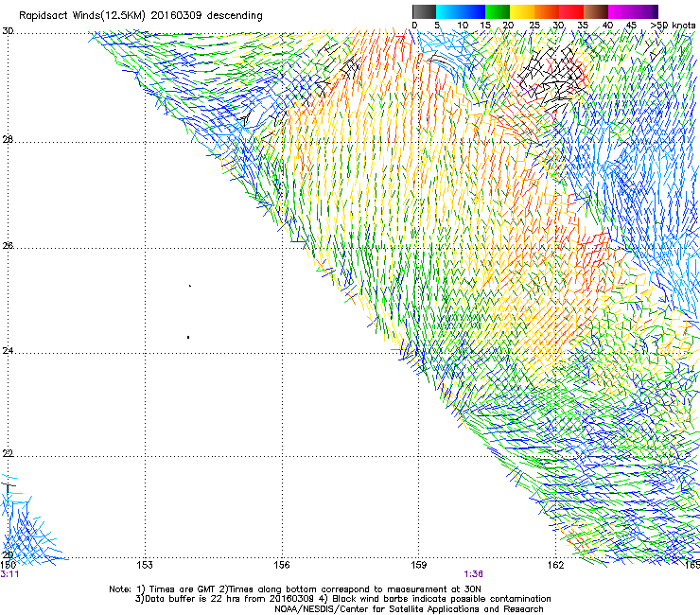Click the longitude label 153
Image resolution: width=700 pixels, height=615 pixels.
click(x=145, y=565)
